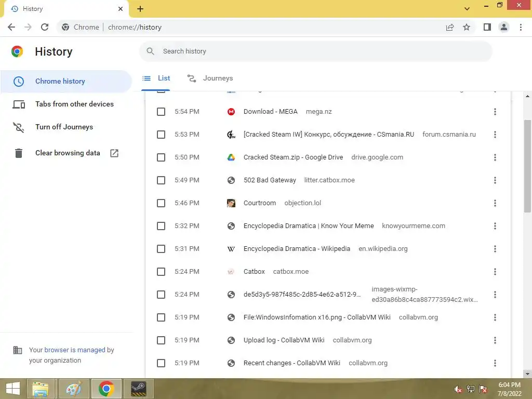Follow the 'browser is managed' link
Image resolution: width=532 pixels, height=399 pixels.
[75, 350]
